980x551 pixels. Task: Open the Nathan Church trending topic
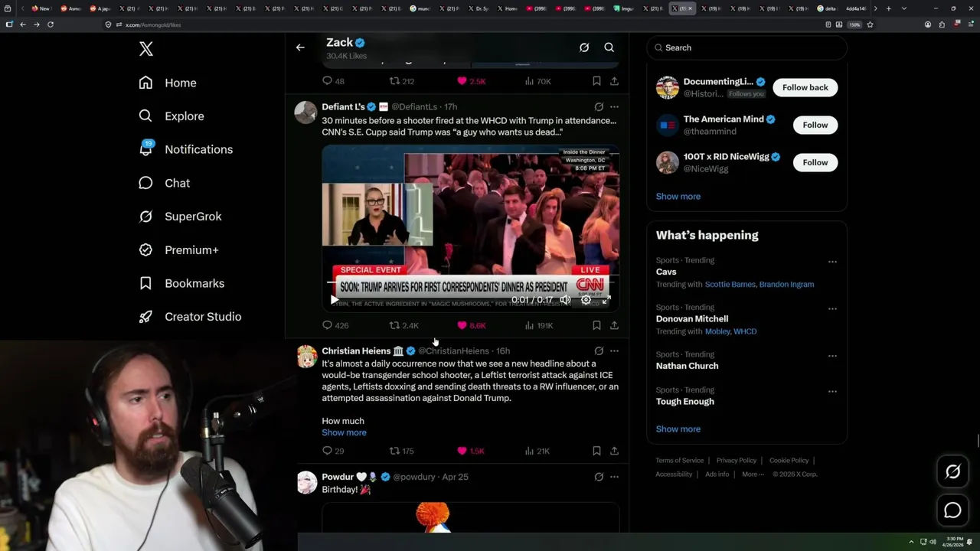[688, 366]
